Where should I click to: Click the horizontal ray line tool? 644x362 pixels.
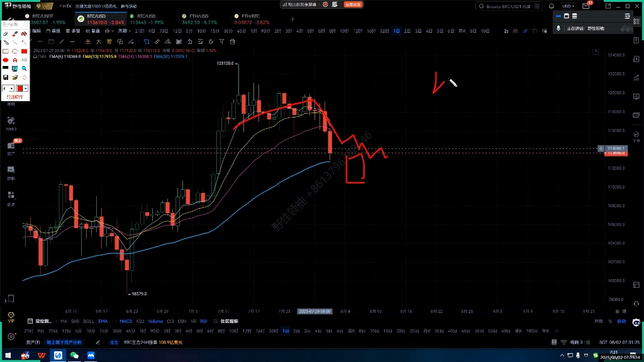(x=40, y=41)
